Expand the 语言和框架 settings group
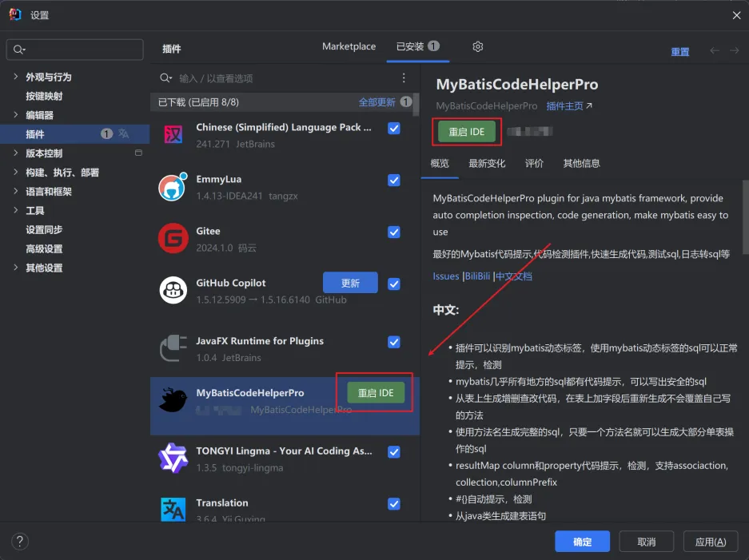 tap(16, 191)
